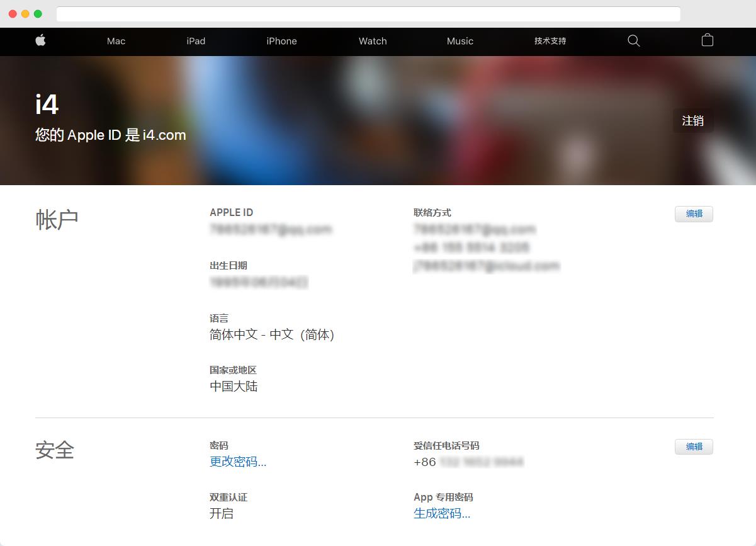Viewport: 756px width, 546px height.
Task: Click the 编辑 button in the 安全 section
Action: pos(694,446)
